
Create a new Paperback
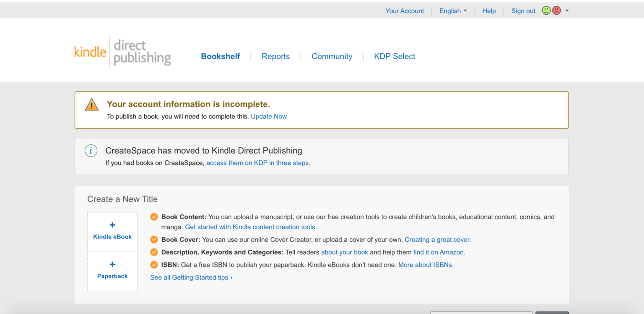(x=112, y=270)
